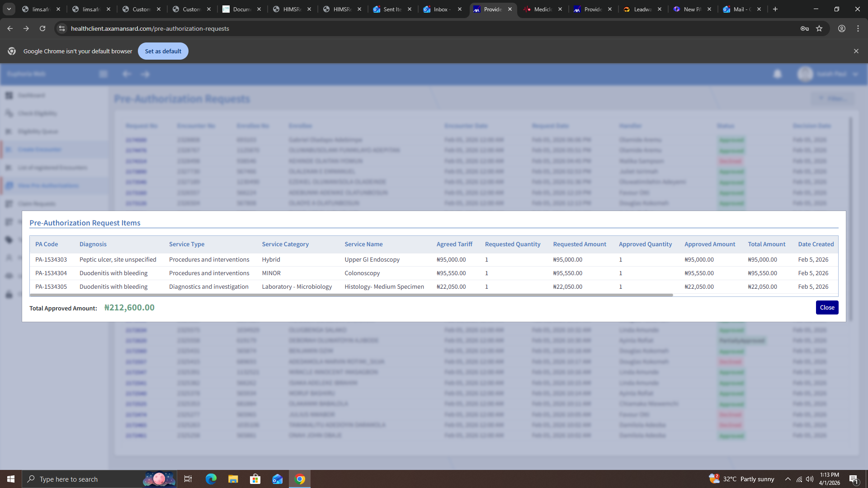The image size is (868, 488).
Task: Show hidden system tray icons
Action: click(x=788, y=479)
